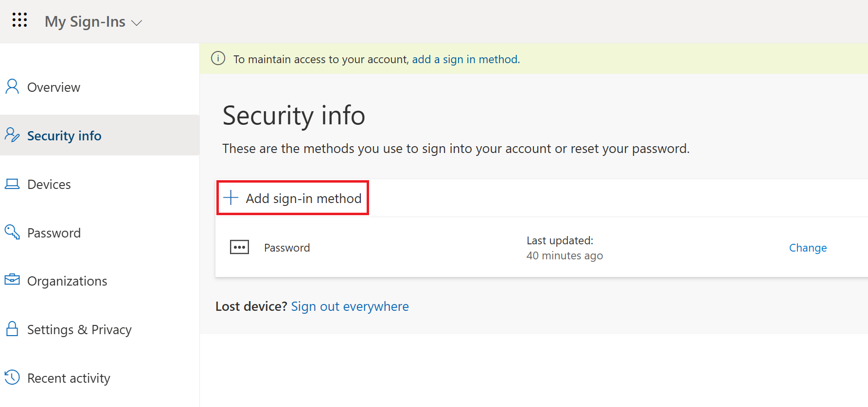This screenshot has width=868, height=407.
Task: Click the Recent activity clock icon
Action: click(x=12, y=377)
